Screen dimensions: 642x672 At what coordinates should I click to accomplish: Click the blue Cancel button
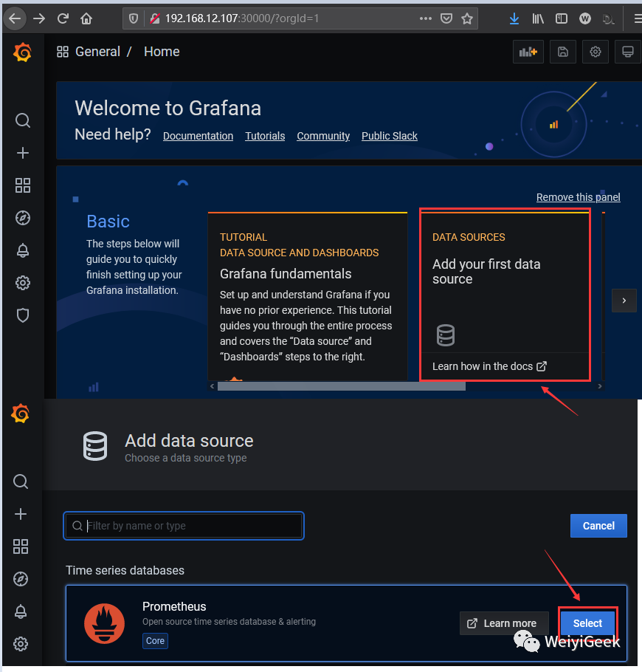tap(598, 526)
